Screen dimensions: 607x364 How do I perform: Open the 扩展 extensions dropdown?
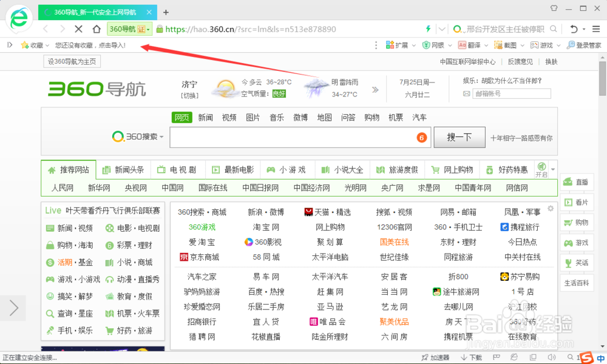(401, 45)
